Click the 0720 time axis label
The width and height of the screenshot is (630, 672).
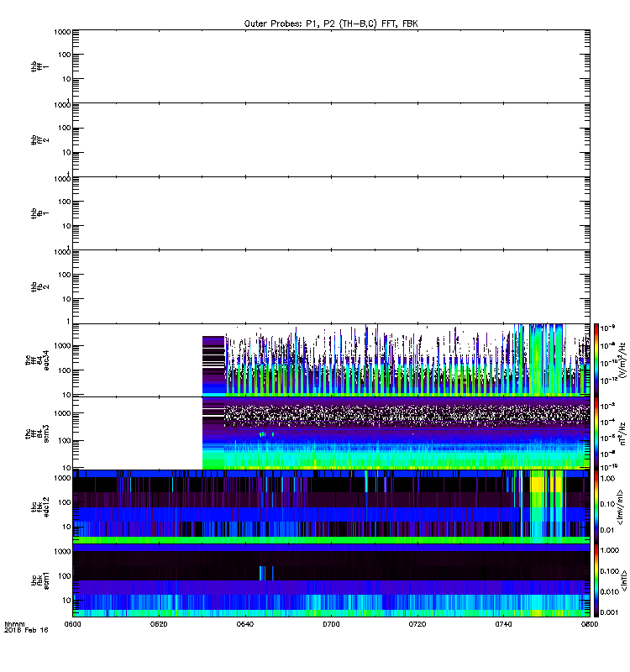417,624
